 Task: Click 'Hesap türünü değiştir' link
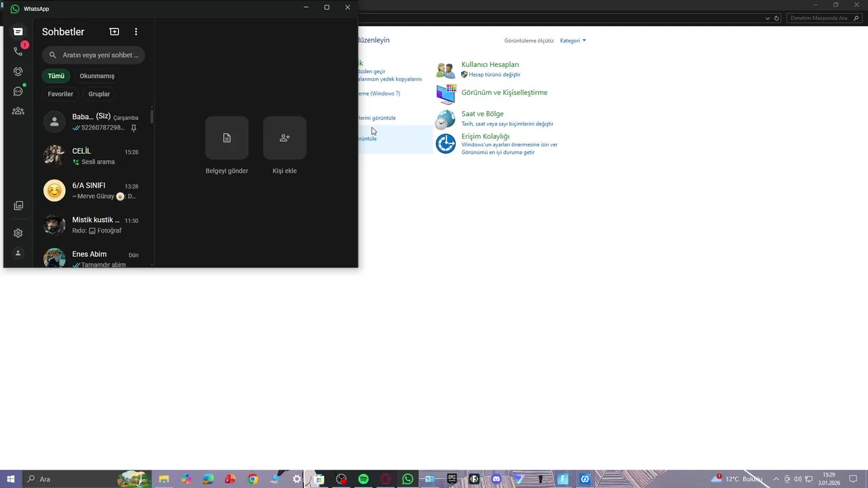[x=494, y=75]
